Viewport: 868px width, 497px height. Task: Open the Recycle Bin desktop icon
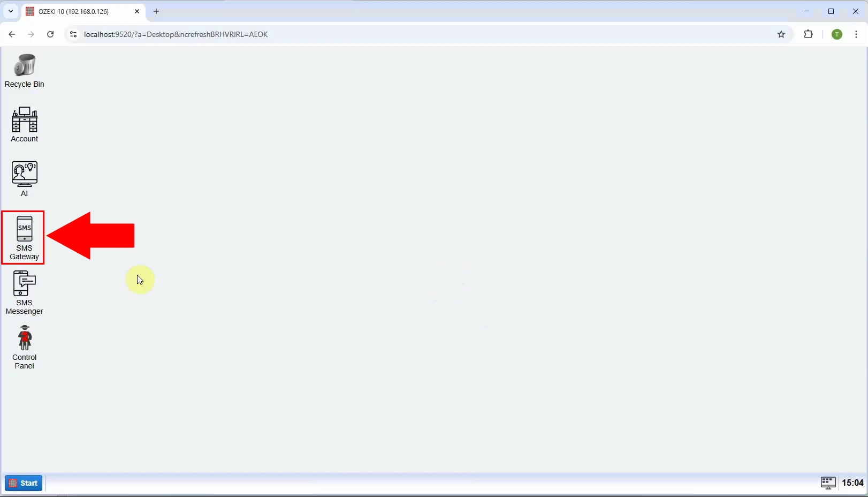(x=24, y=71)
